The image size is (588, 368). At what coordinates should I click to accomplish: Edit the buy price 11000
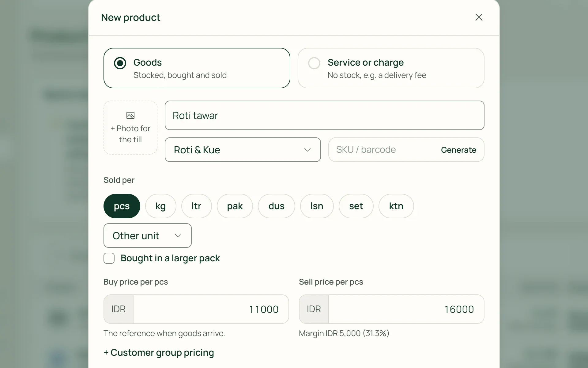[x=211, y=309]
